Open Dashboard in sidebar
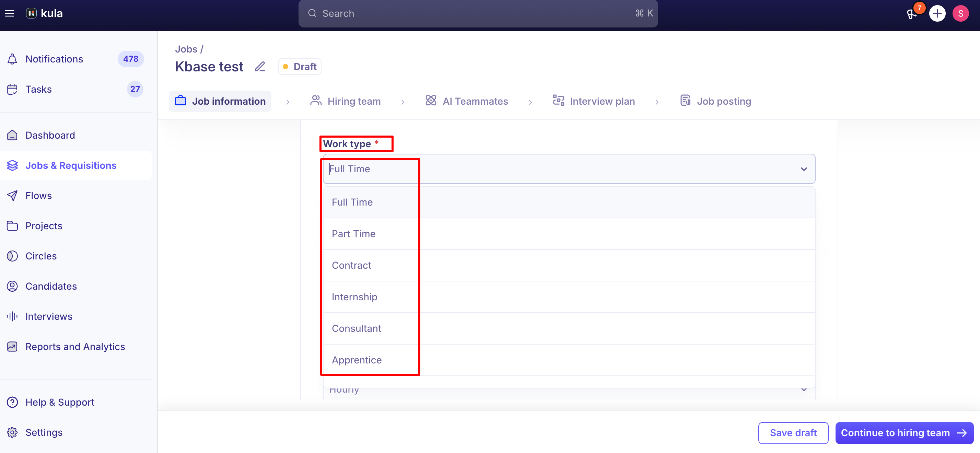 click(76, 135)
